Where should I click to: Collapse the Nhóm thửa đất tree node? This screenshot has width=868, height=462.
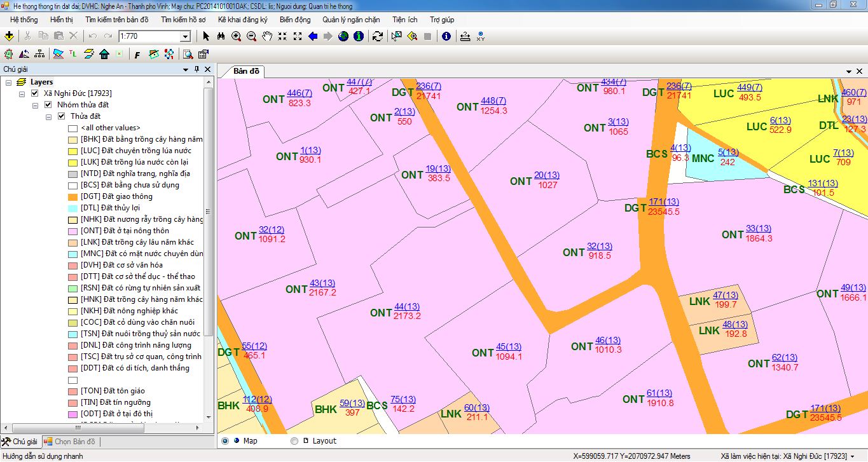click(x=36, y=105)
